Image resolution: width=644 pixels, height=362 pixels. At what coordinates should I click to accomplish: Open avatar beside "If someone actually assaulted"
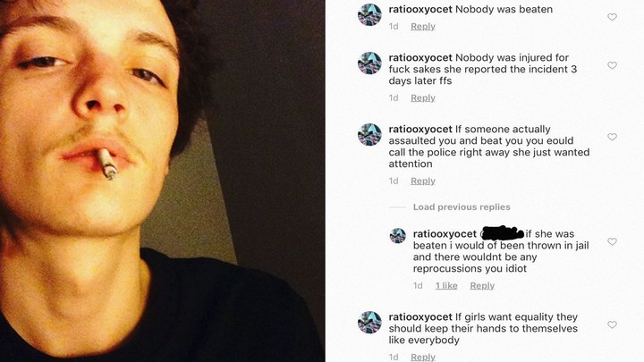(x=369, y=135)
